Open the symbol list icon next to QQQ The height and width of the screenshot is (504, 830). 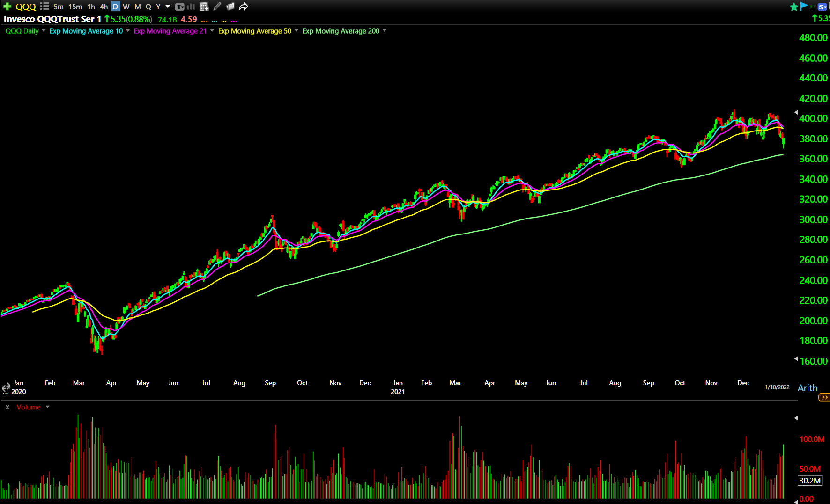(x=44, y=7)
